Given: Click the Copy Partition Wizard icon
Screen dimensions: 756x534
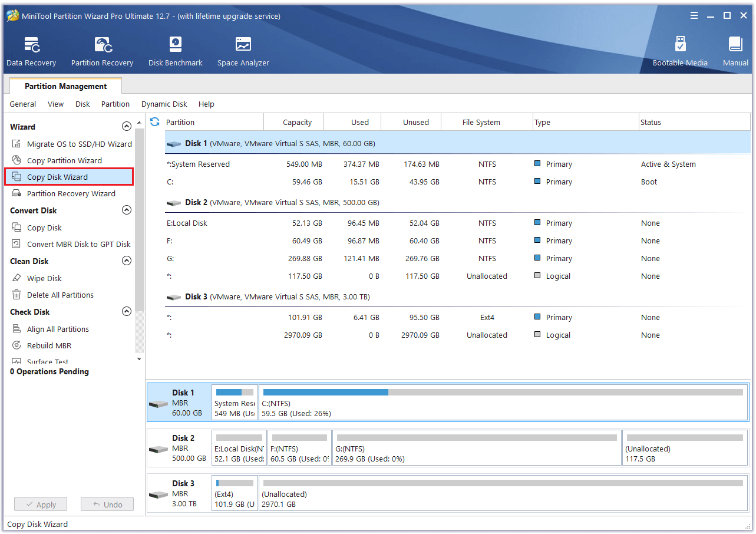Looking at the screenshot, I should pyautogui.click(x=16, y=160).
